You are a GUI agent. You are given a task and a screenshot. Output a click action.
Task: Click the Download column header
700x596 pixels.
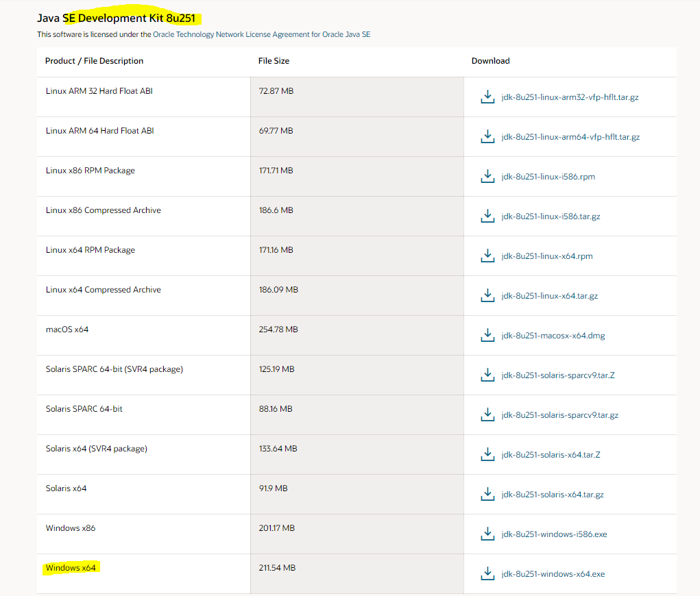tap(491, 61)
